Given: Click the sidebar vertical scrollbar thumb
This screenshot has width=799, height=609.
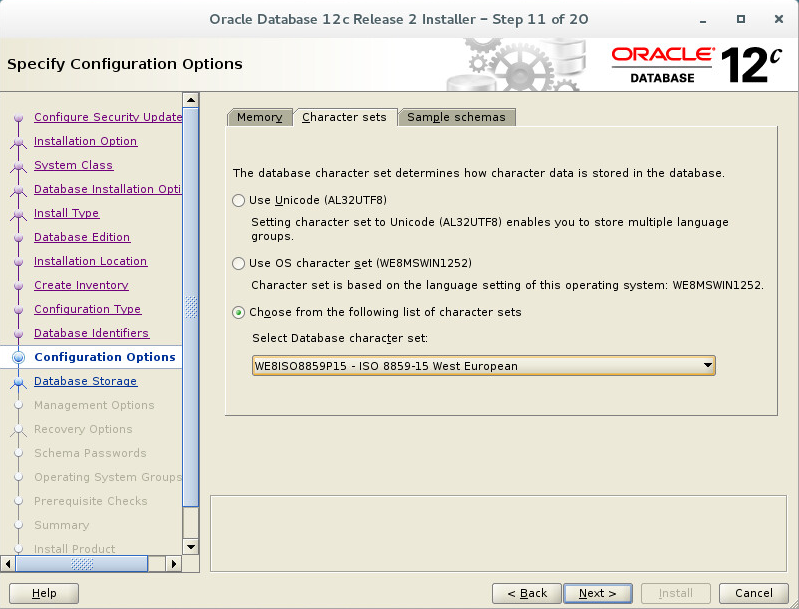Looking at the screenshot, I should tap(191, 307).
